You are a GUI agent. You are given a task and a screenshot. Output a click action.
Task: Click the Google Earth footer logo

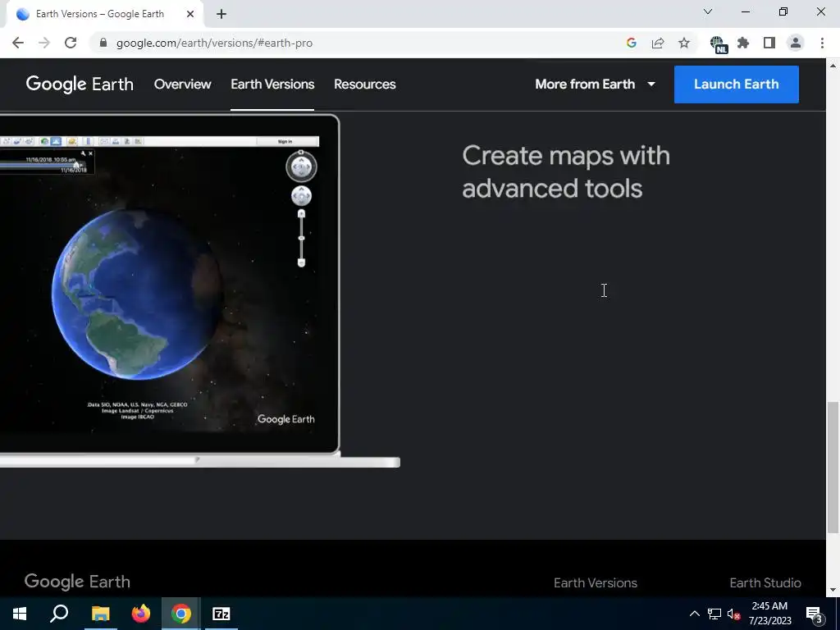(x=77, y=582)
